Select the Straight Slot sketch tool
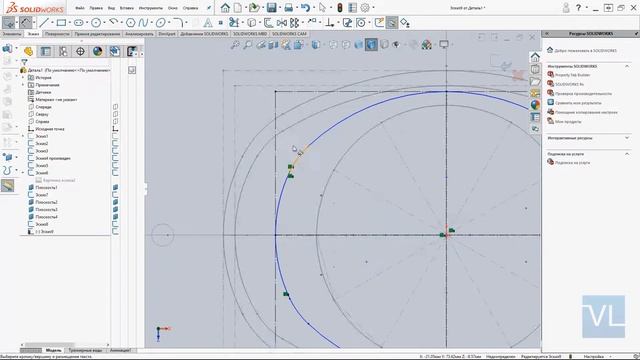Viewport: 640px width, 360px height. point(78,23)
